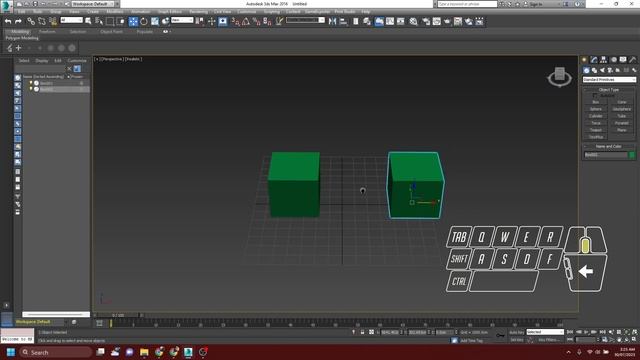640x360 pixels.
Task: Open the Standard Primitives dropdown
Action: (x=609, y=80)
